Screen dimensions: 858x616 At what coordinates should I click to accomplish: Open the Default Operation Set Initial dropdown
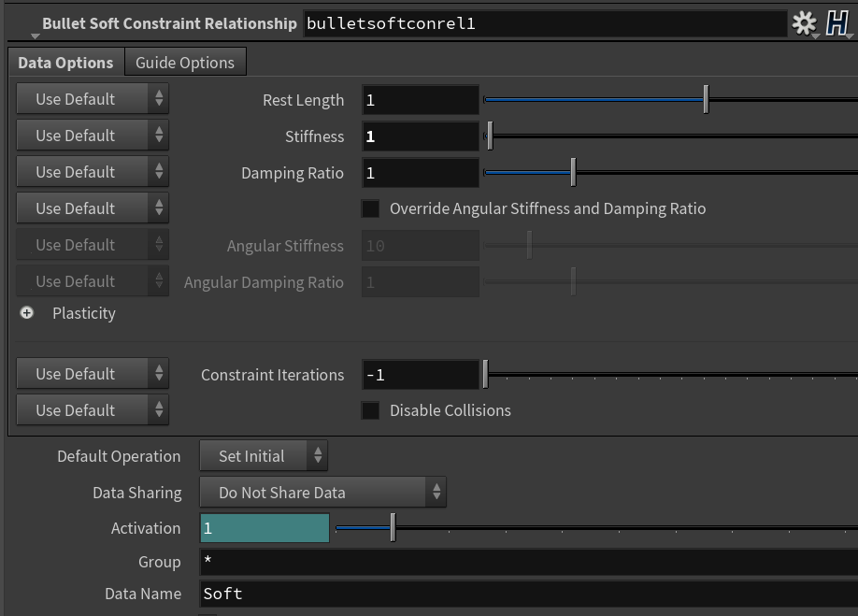coord(264,456)
